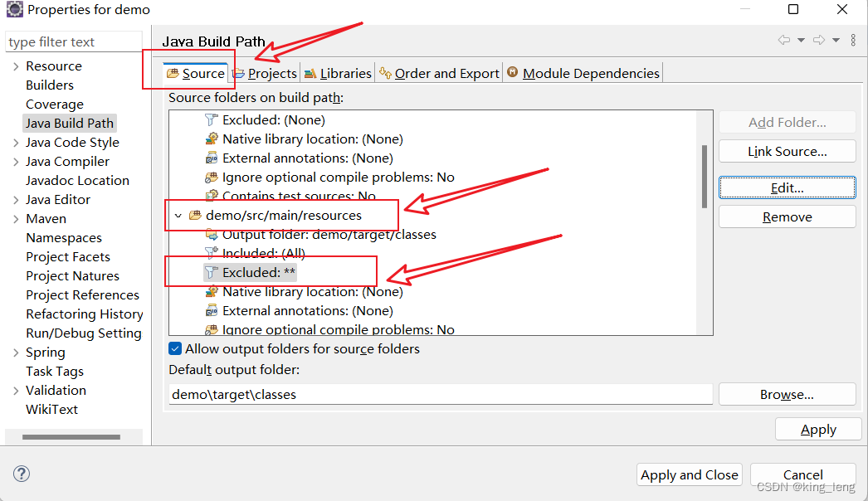This screenshot has height=501, width=868.
Task: Click the Link Source button
Action: [x=786, y=151]
